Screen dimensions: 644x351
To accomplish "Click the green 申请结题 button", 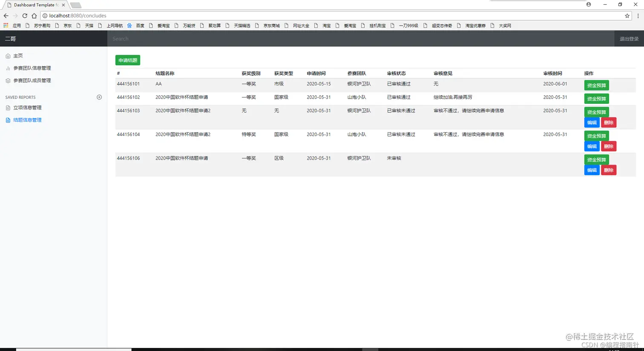I will [128, 60].
